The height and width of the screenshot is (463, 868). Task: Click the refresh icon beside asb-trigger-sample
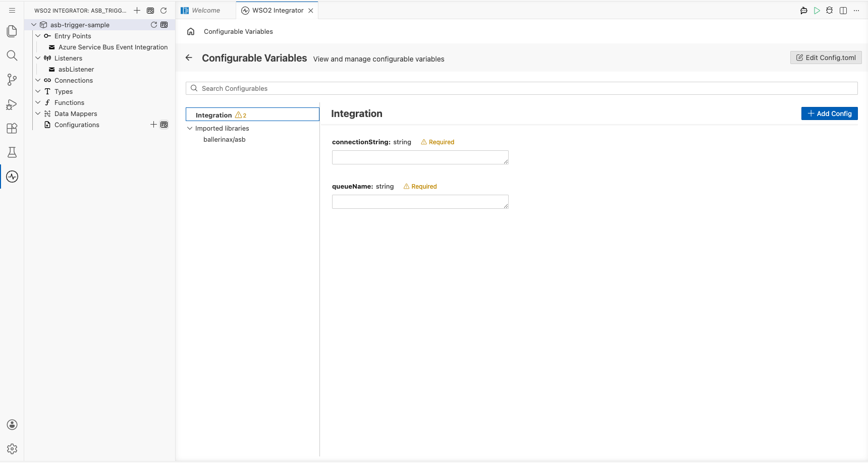coord(154,25)
